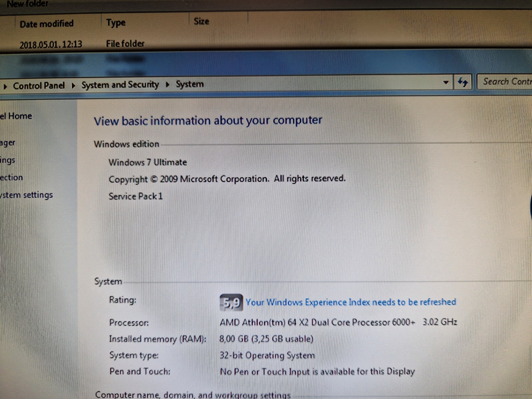Click the Installed memory (RAM) label
Screen dimensions: 532x399
(157, 339)
